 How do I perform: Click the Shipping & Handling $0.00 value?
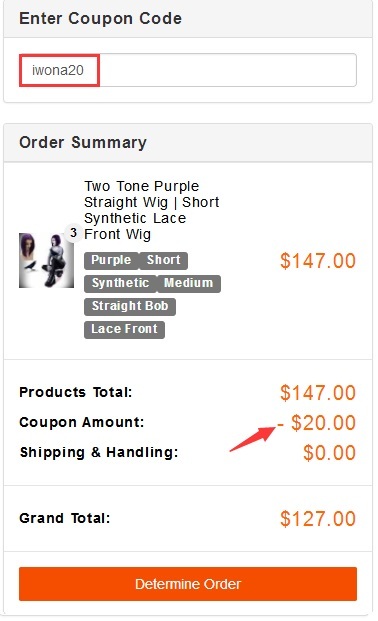tap(329, 452)
